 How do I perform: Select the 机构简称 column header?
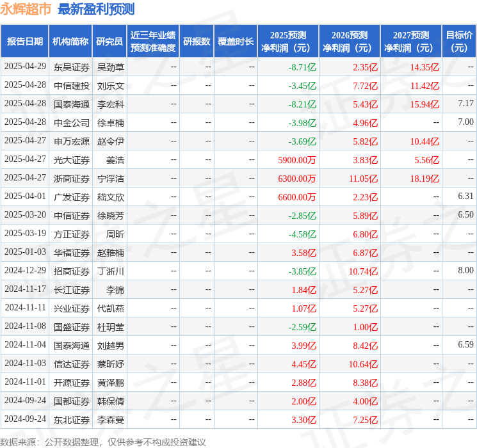[70, 41]
